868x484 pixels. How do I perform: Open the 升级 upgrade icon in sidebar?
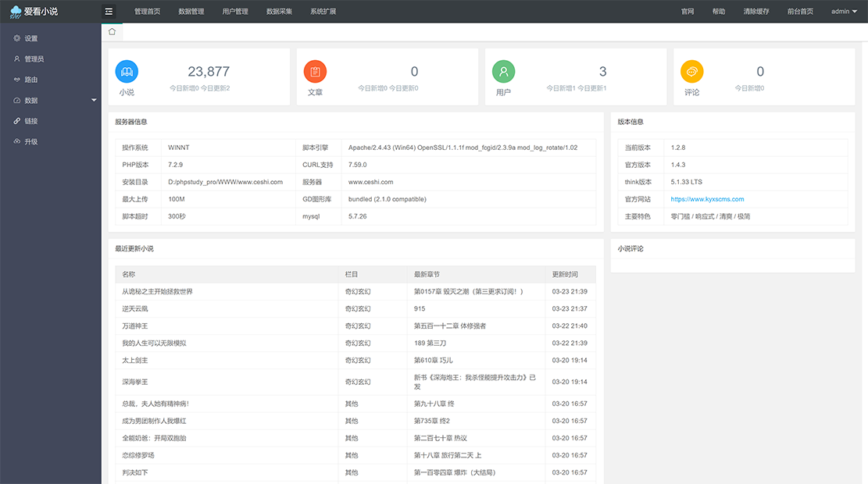pyautogui.click(x=17, y=142)
